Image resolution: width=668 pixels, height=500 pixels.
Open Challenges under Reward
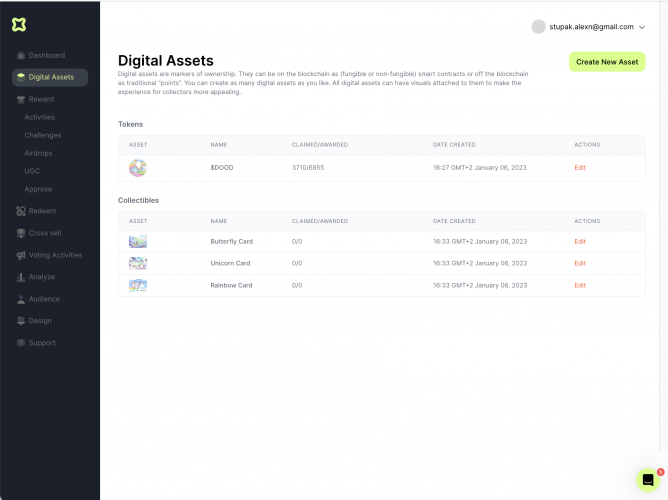point(43,135)
